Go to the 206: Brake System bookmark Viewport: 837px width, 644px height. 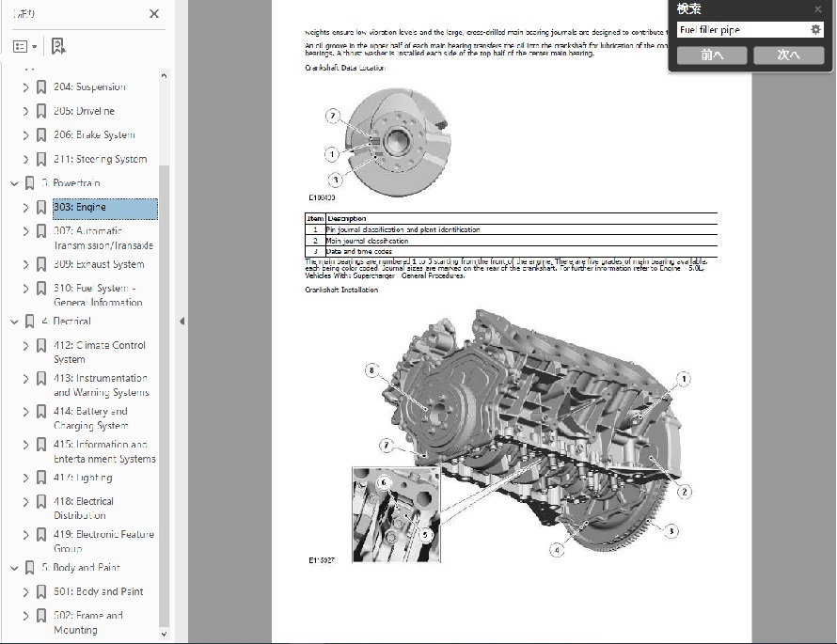click(94, 135)
